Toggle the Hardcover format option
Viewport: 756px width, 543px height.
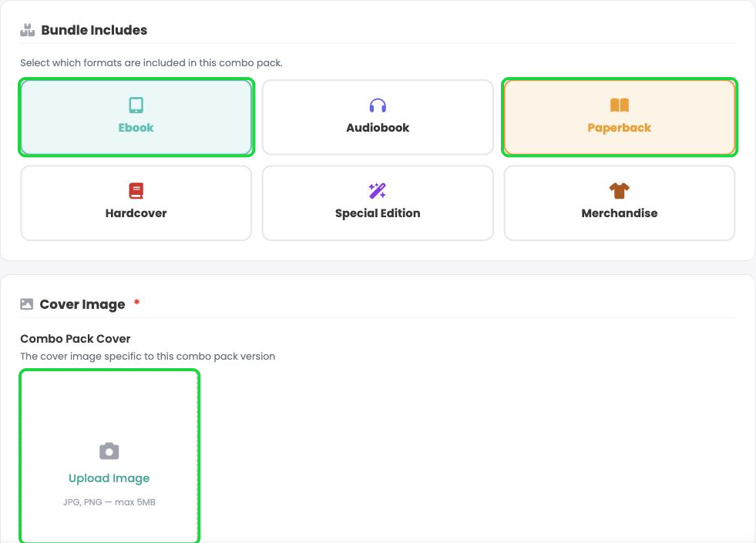coord(136,203)
